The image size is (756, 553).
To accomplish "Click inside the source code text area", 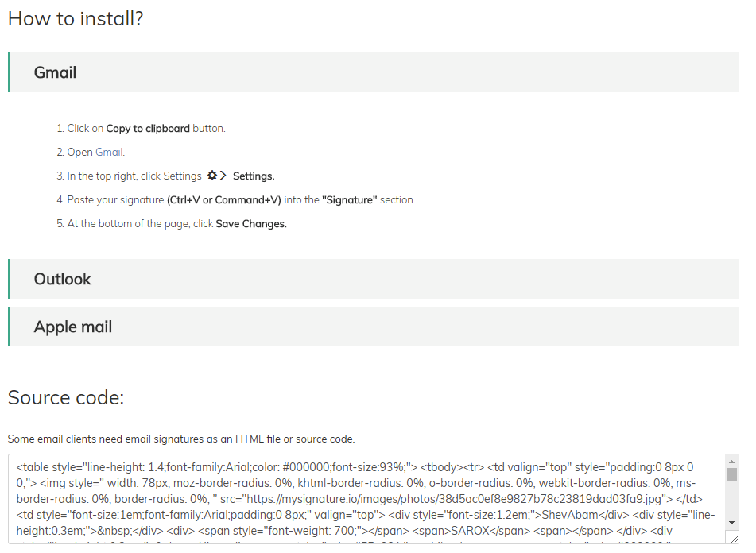I will [366, 499].
